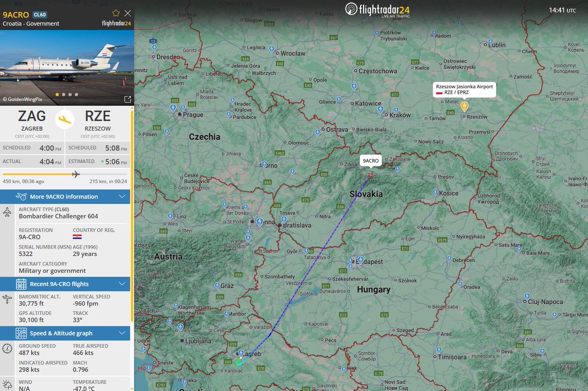Open the ZAG departure airport code
This screenshot has width=588, height=391.
pos(32,116)
